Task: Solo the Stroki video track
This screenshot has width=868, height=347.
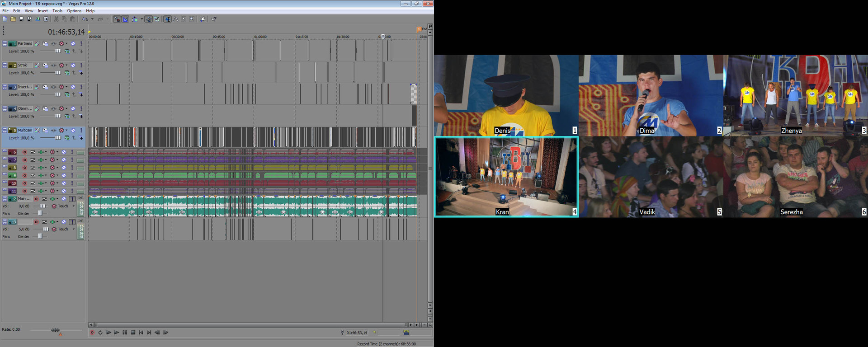Action: (x=81, y=66)
